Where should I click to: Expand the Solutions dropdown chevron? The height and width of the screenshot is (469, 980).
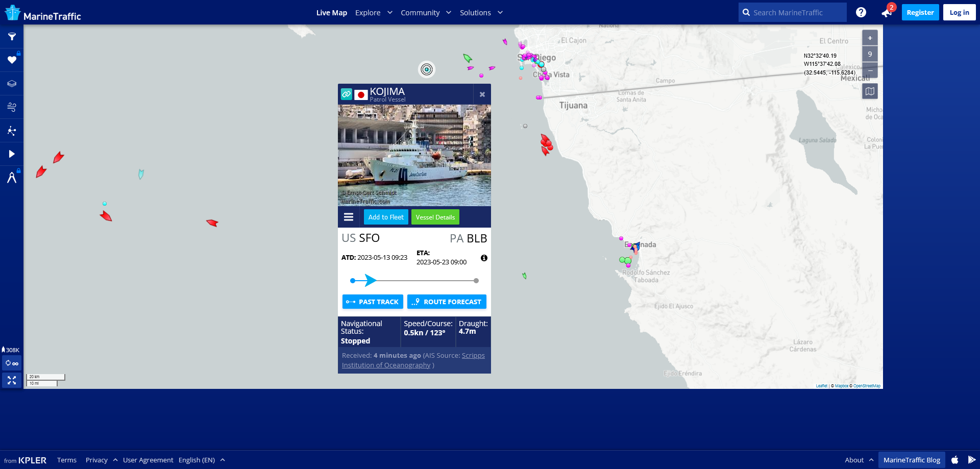(500, 12)
